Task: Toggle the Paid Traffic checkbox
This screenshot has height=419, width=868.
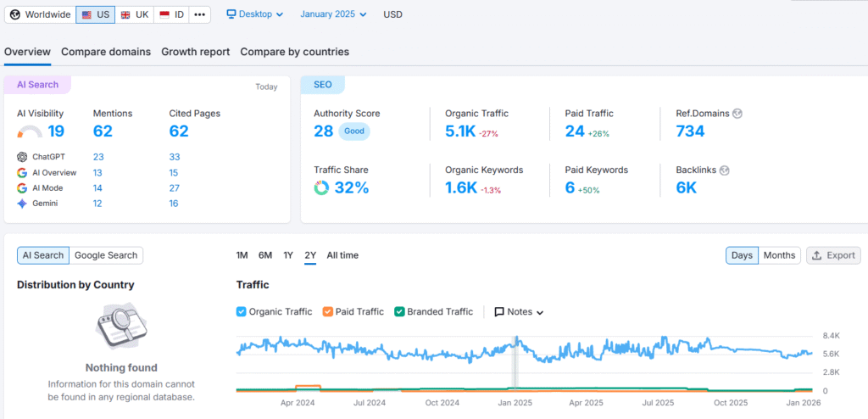Action: click(x=328, y=312)
